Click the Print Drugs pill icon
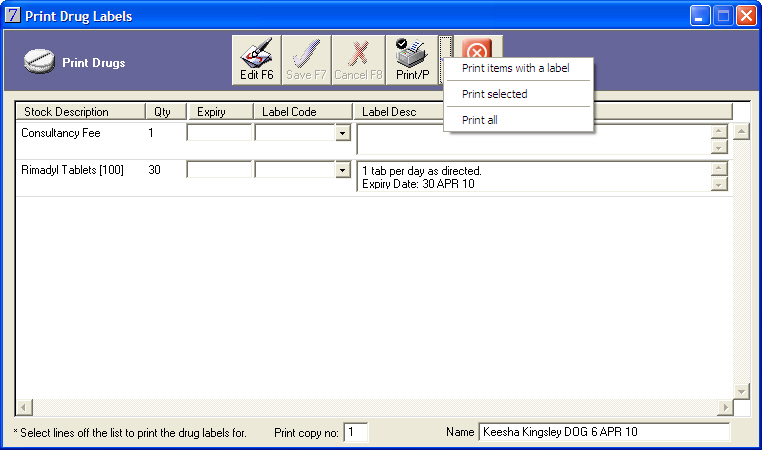 [39, 61]
